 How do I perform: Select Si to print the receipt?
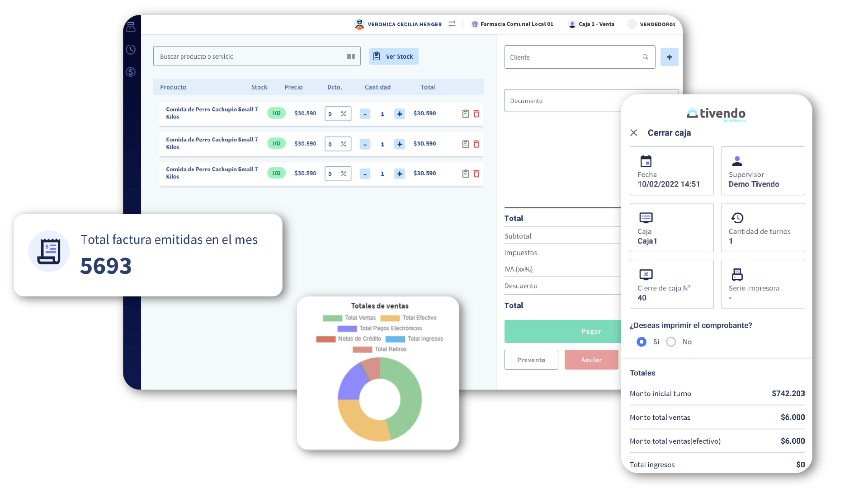(642, 342)
